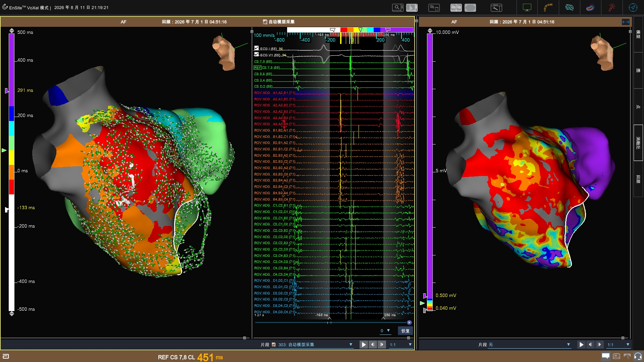The image size is (644, 362).
Task: Open the left 1:1 playback speed dropdown
Action: tap(400, 345)
